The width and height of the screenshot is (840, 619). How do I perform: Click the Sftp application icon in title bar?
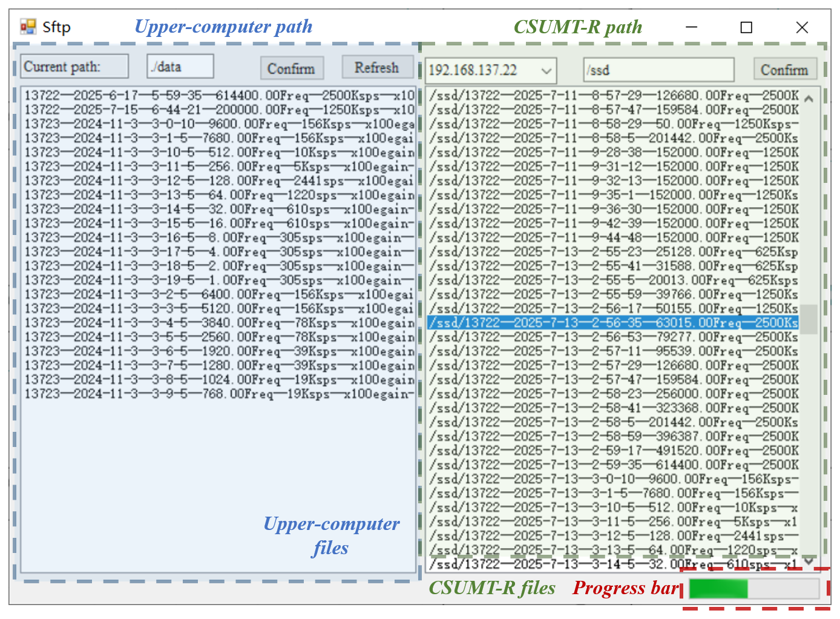pyautogui.click(x=28, y=27)
